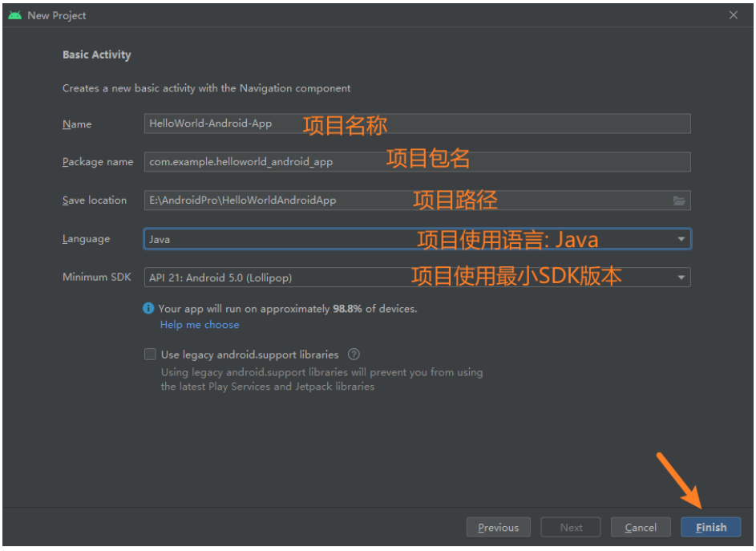The width and height of the screenshot is (756, 551).
Task: Open the Help me choose link
Action: point(200,325)
